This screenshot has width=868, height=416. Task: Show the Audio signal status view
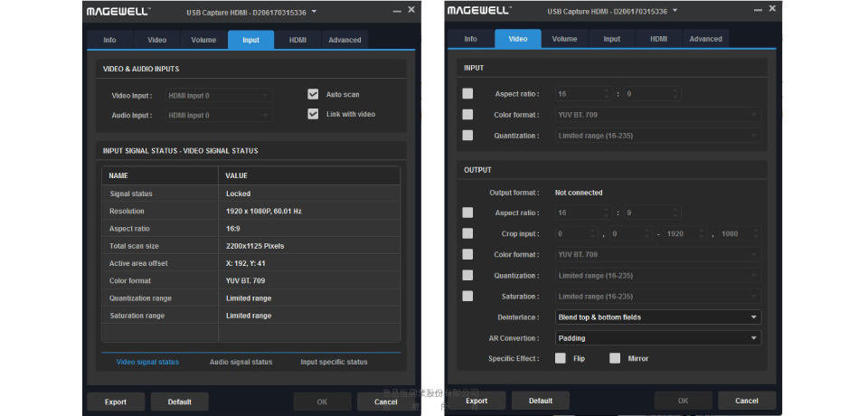pos(241,362)
